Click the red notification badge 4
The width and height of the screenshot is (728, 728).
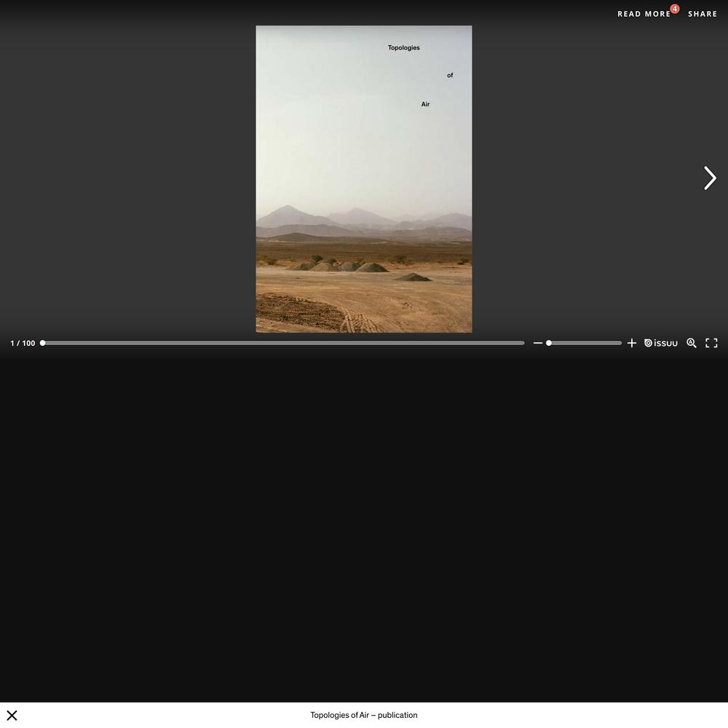click(675, 9)
